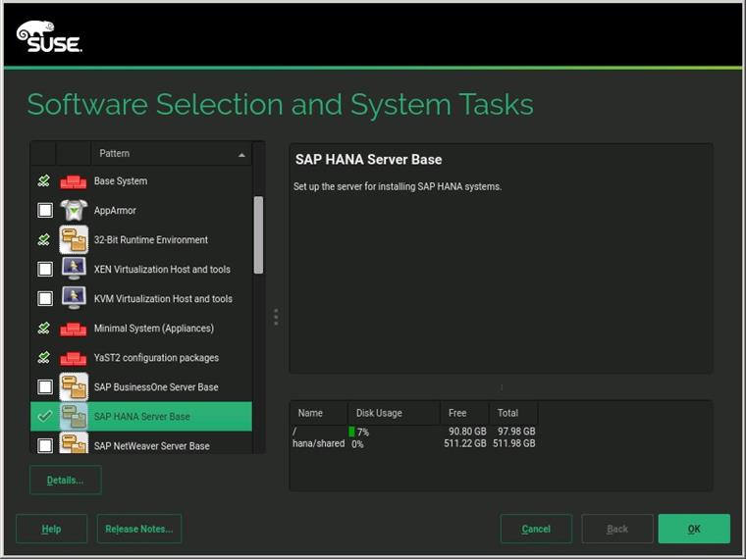Click the YaST2 configuration packages brick icon
The image size is (746, 560).
[x=74, y=359]
